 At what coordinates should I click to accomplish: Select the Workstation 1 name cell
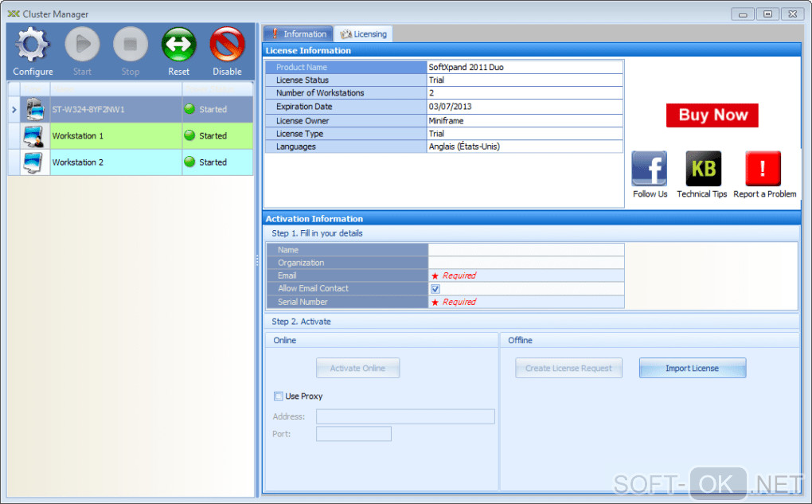pos(116,135)
